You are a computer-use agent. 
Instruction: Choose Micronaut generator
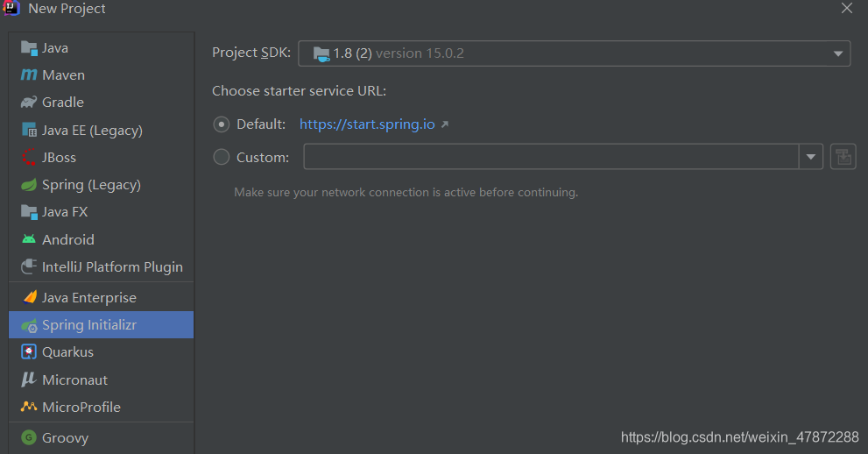(x=102, y=380)
